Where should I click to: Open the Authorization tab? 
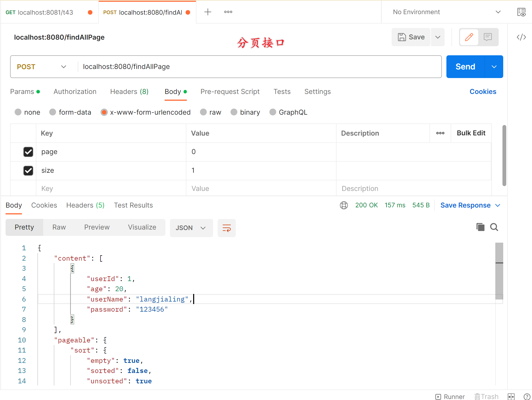point(75,92)
